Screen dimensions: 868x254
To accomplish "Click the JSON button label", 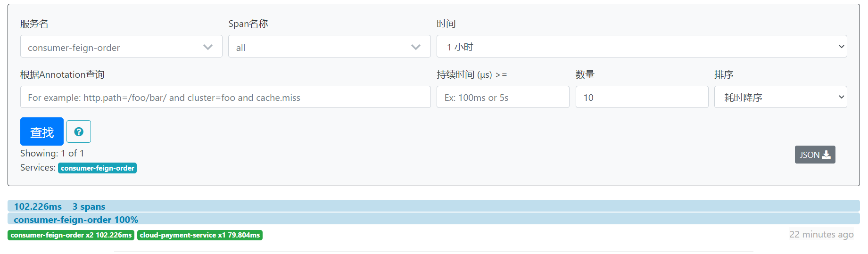I will pos(810,155).
